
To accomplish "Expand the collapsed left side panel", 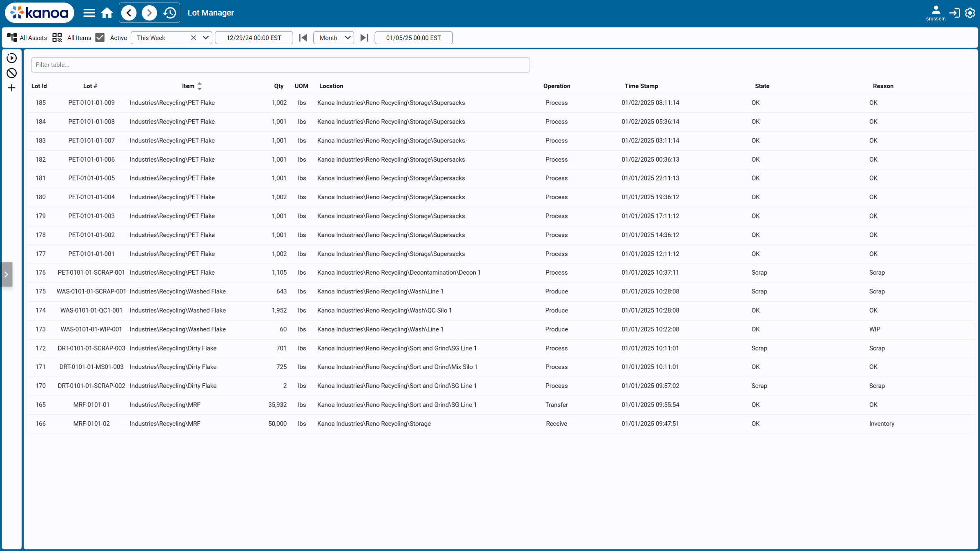I will pos(6,274).
